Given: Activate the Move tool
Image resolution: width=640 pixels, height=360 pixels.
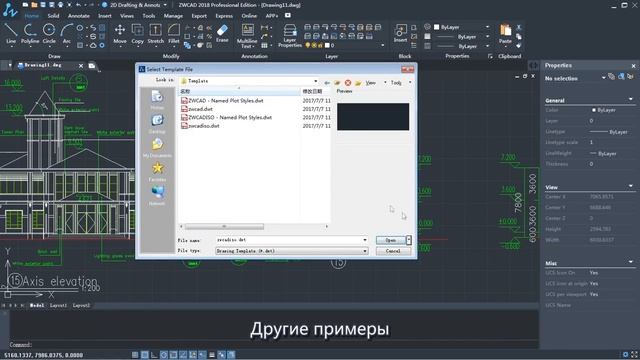Looking at the screenshot, I should point(120,33).
